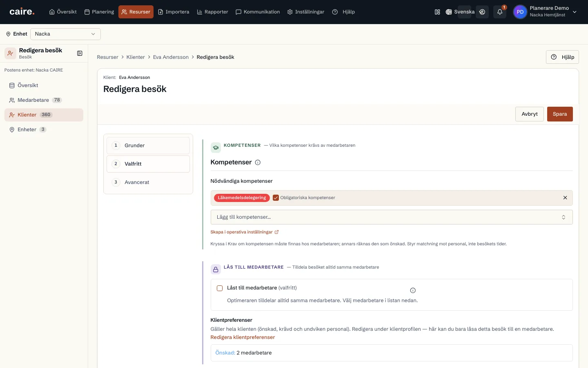Open the Importera menu

point(174,12)
